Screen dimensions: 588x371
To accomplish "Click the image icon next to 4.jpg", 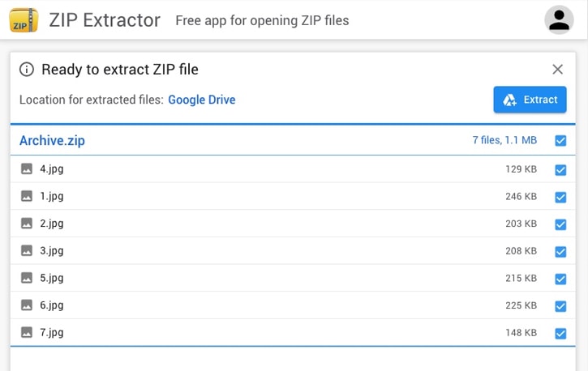I will [27, 169].
